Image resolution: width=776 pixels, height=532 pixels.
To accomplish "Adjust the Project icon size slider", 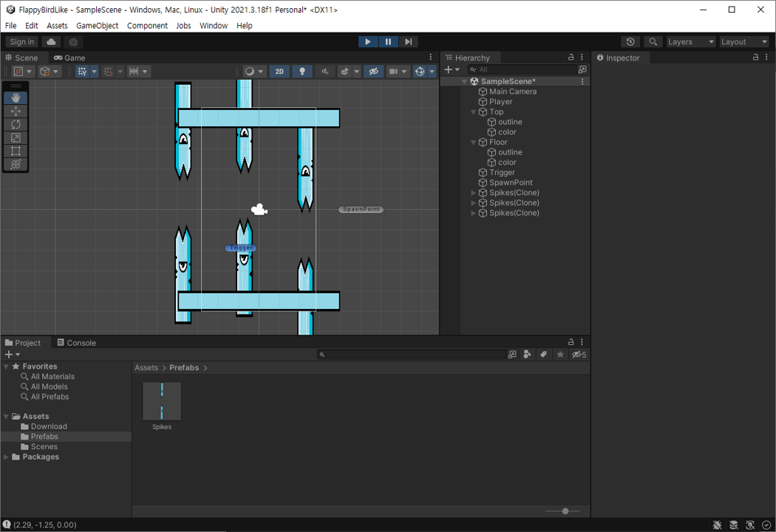I will (565, 511).
